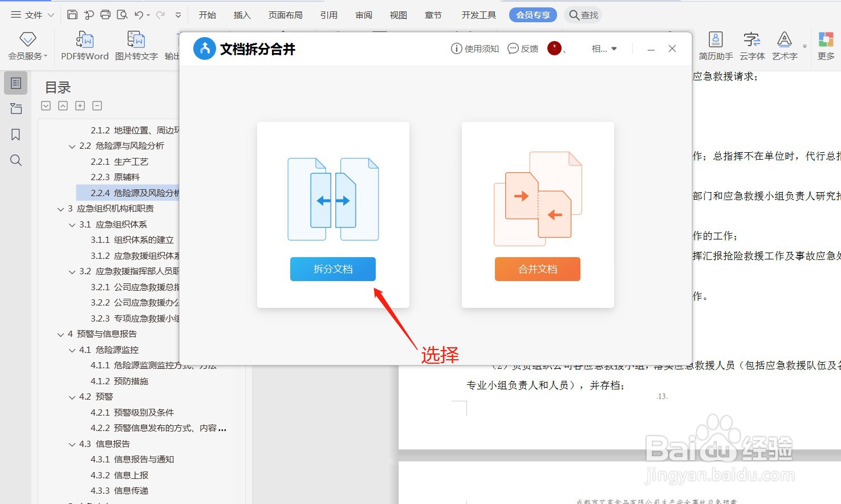Switch to the 审阅 ribbon tab
Viewport: 841px width, 504px height.
363,15
